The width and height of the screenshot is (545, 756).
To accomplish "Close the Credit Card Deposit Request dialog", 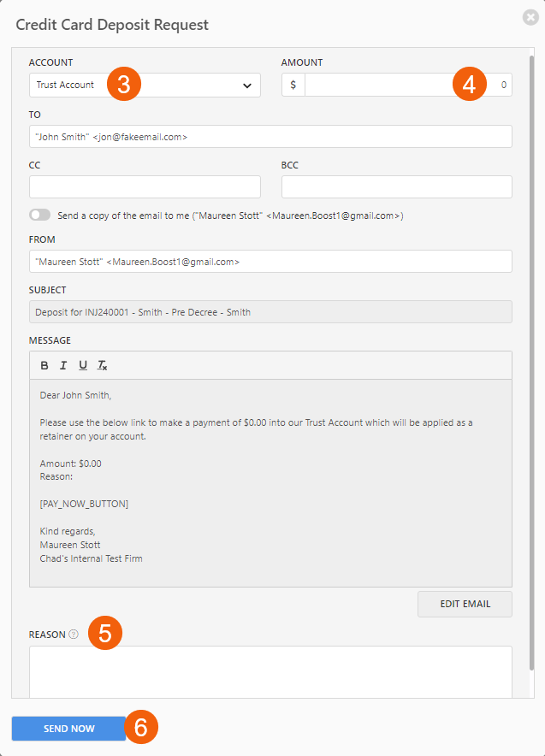I will [530, 17].
